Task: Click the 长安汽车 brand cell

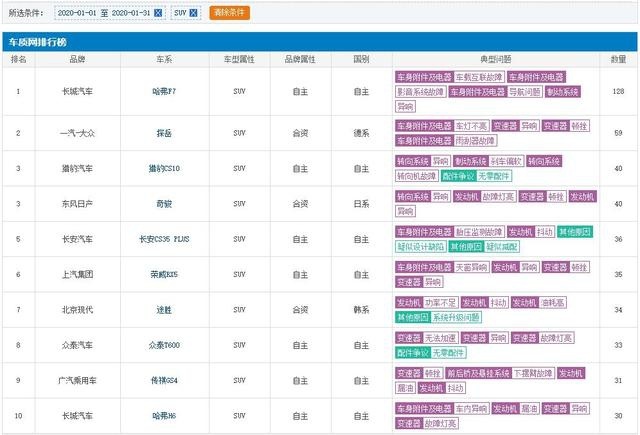Action: 77,239
